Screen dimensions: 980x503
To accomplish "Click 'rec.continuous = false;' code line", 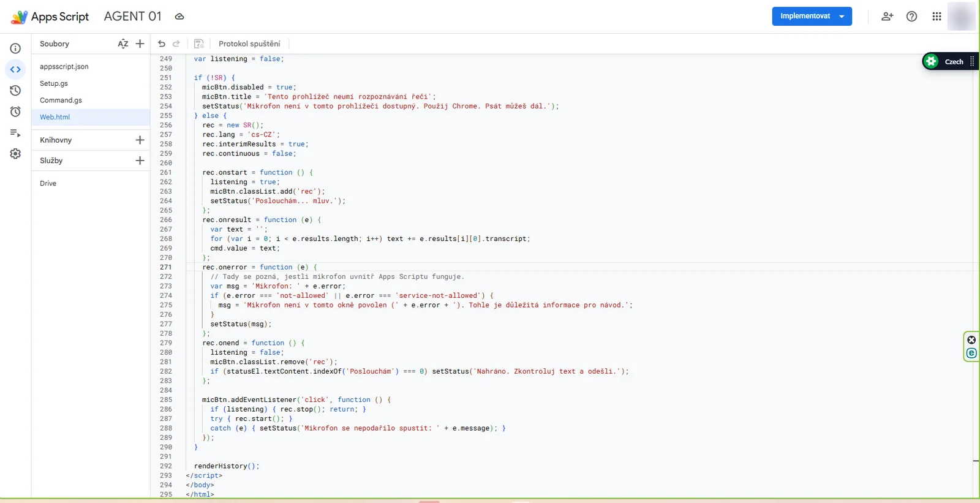I will click(x=249, y=153).
